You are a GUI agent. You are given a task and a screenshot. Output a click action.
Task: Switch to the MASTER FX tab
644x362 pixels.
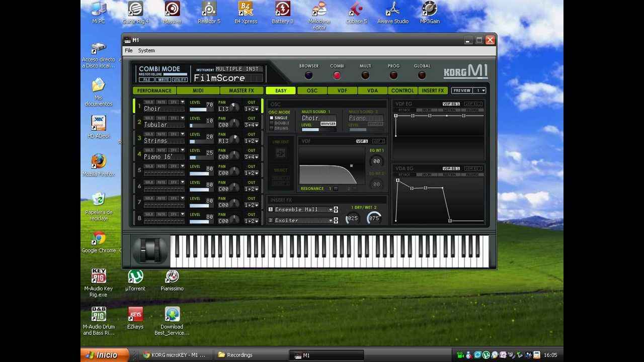(242, 90)
